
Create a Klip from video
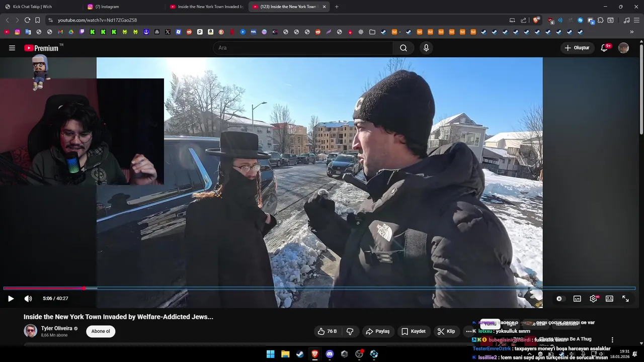coord(446,331)
